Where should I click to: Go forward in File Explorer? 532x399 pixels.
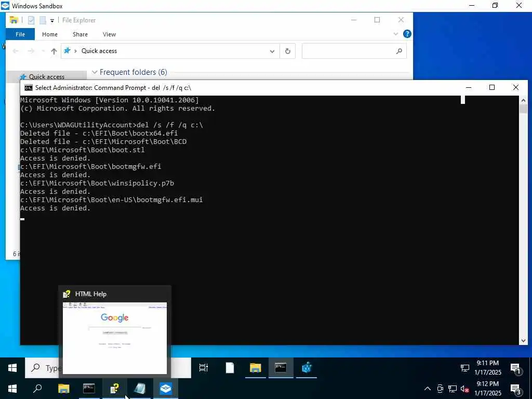pos(31,51)
